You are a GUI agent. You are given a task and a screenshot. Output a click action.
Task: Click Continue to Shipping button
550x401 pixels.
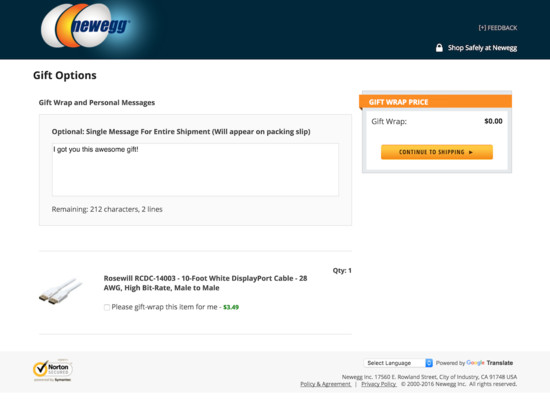coord(437,152)
